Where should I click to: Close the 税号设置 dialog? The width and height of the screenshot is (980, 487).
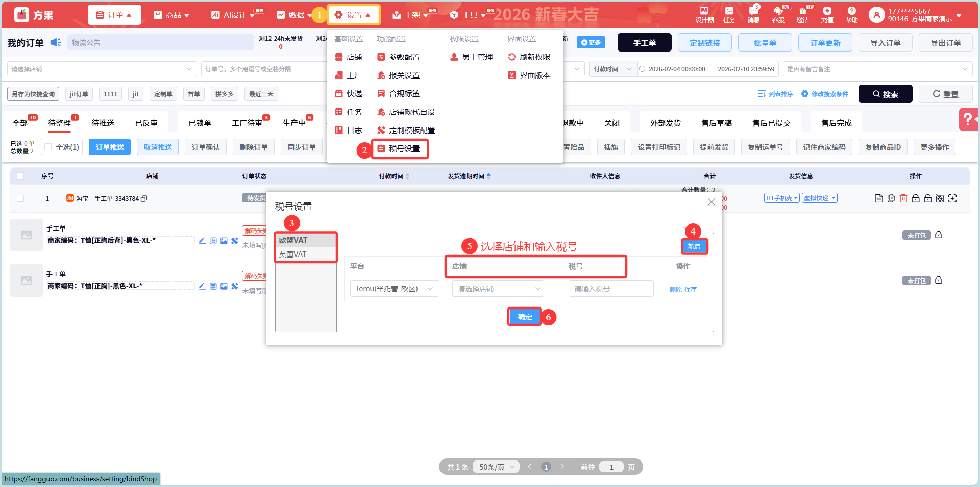pos(711,202)
